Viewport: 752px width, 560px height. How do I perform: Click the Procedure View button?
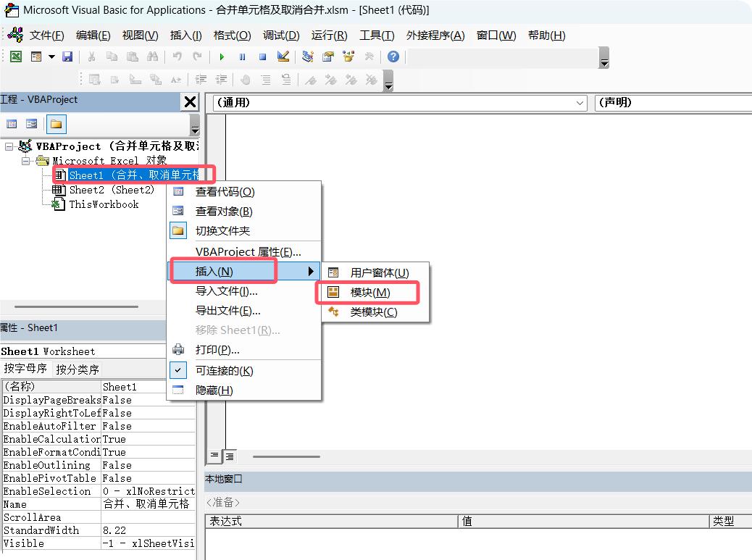214,455
